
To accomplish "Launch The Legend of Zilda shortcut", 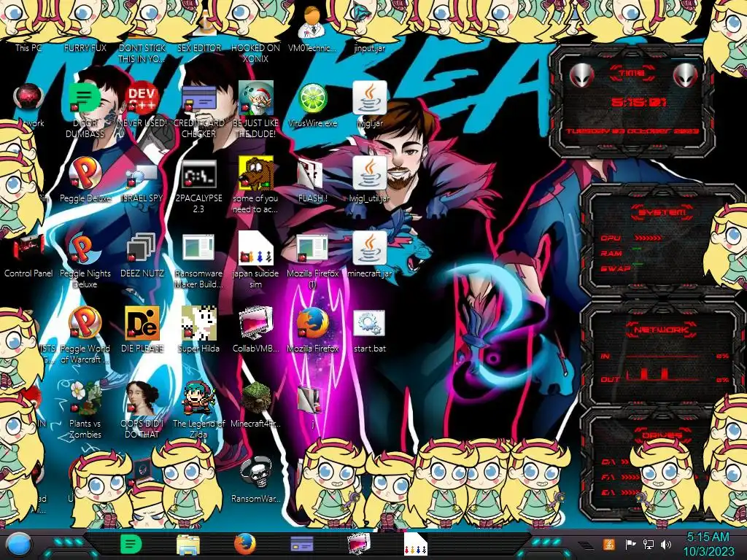I will pyautogui.click(x=198, y=410).
